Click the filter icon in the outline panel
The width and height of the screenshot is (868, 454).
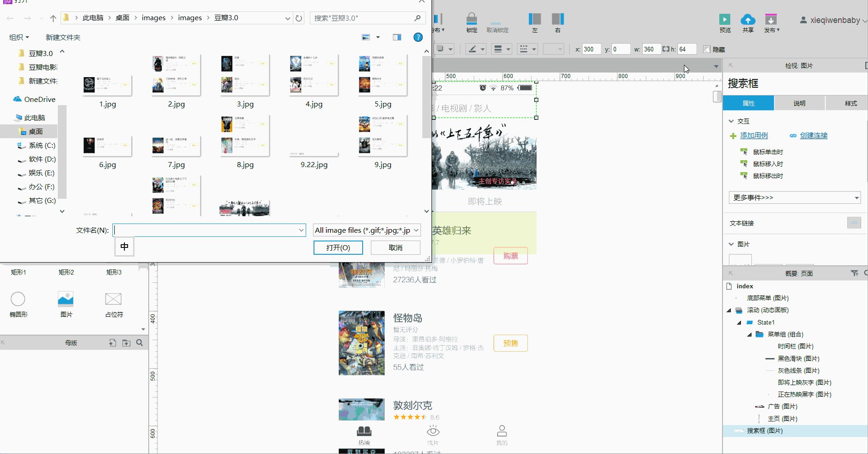[x=854, y=273]
